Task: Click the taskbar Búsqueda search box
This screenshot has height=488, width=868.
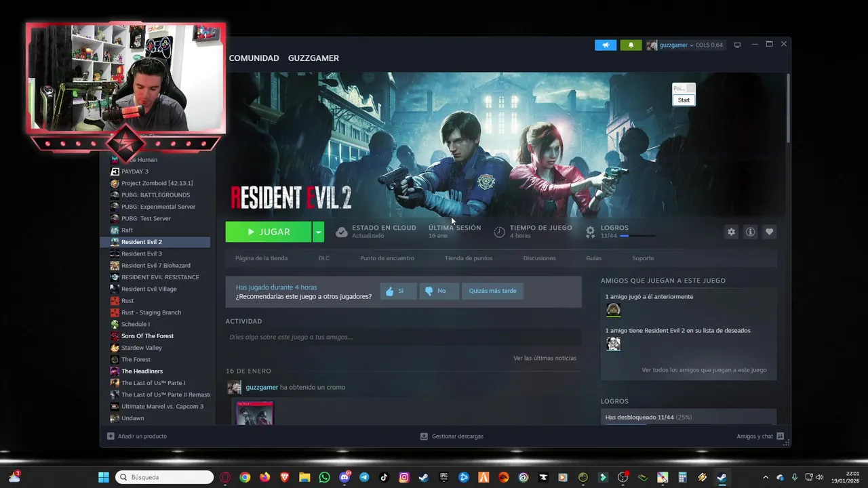Action: (x=164, y=477)
